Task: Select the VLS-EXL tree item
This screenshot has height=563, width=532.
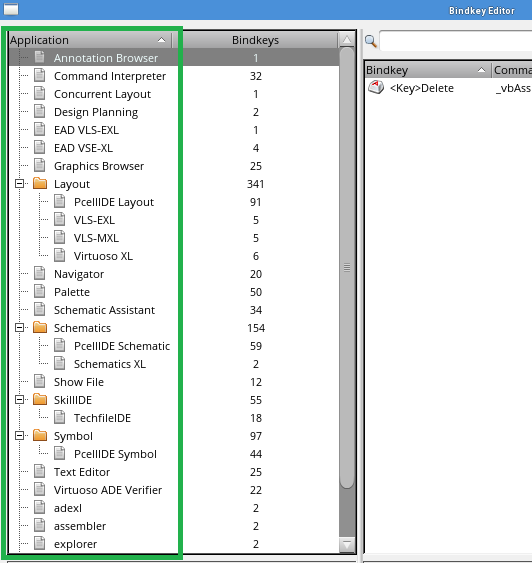Action: tap(94, 220)
